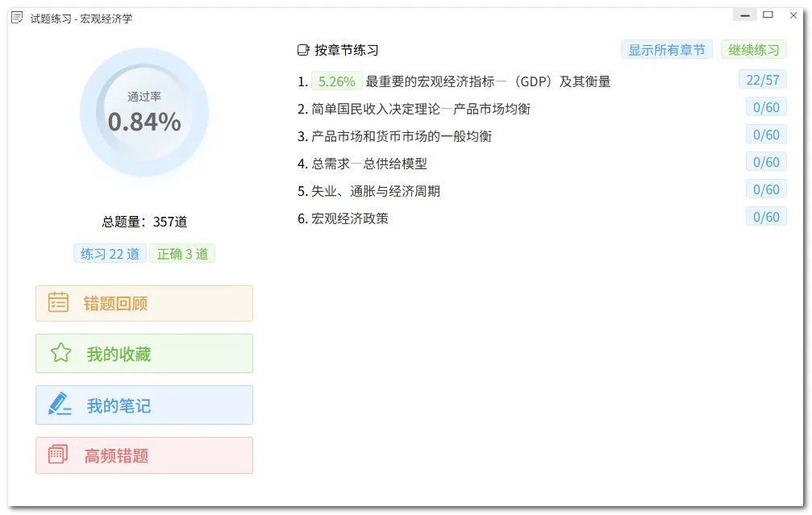The width and height of the screenshot is (812, 515).
Task: Open the 错题回顾 section
Action: (144, 303)
